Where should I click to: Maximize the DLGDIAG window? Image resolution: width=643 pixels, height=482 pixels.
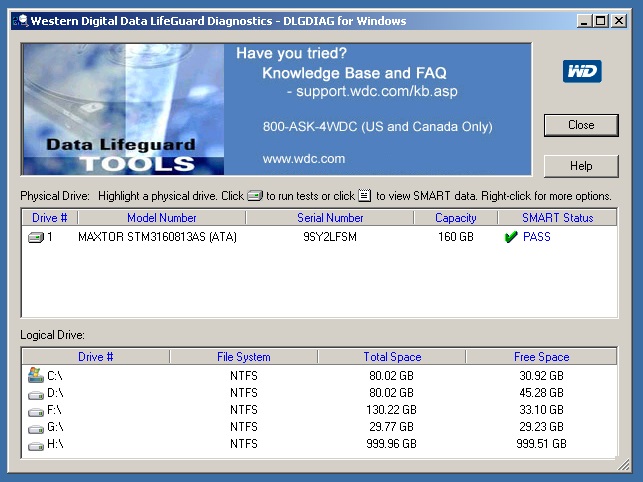pos(601,21)
